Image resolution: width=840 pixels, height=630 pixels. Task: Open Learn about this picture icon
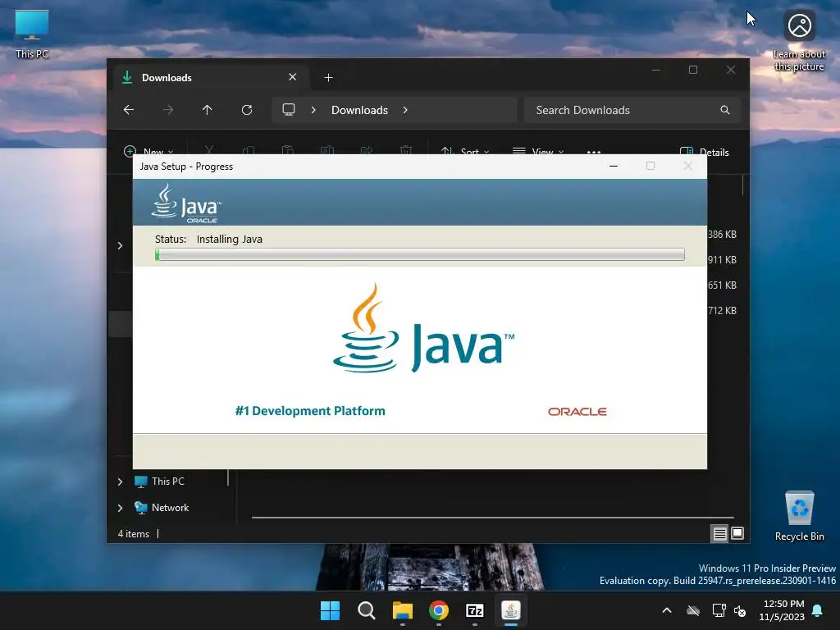pos(799,41)
